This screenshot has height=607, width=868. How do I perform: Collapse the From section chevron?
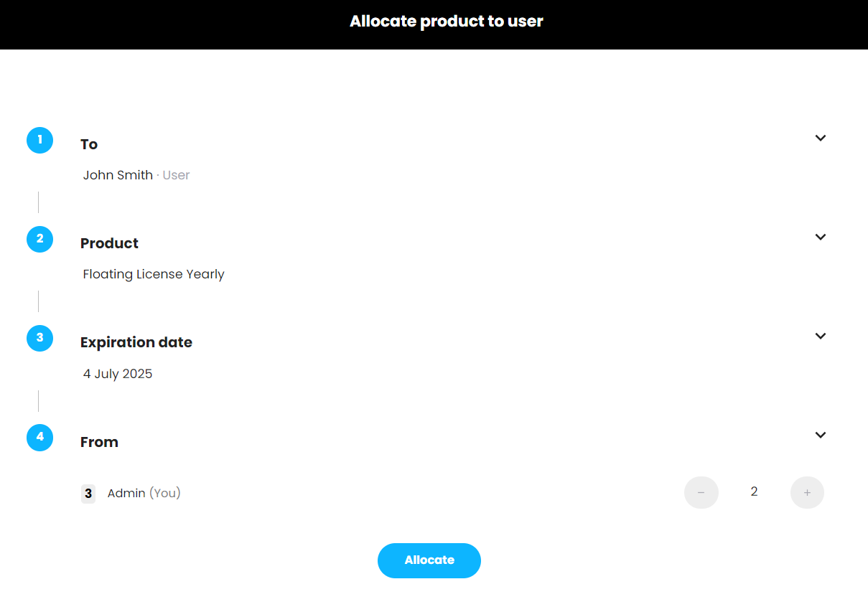tap(821, 435)
